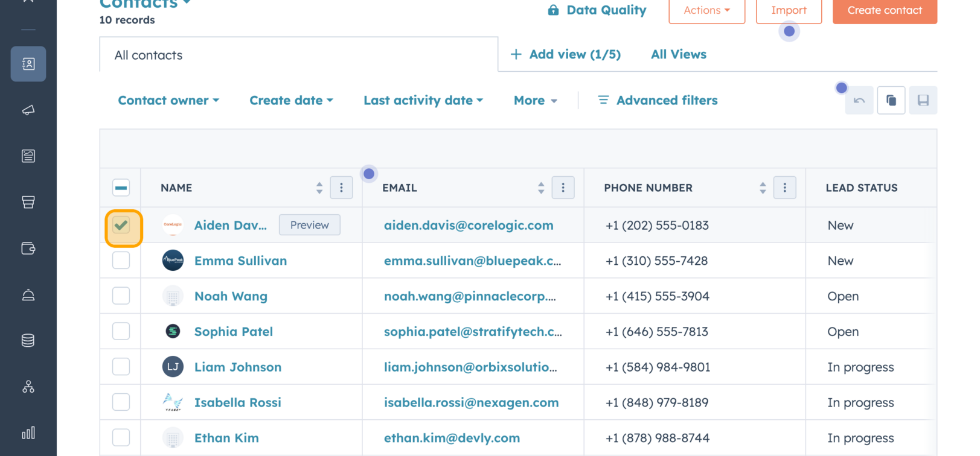
Task: Sort by the Email column arrows
Action: coord(541,188)
